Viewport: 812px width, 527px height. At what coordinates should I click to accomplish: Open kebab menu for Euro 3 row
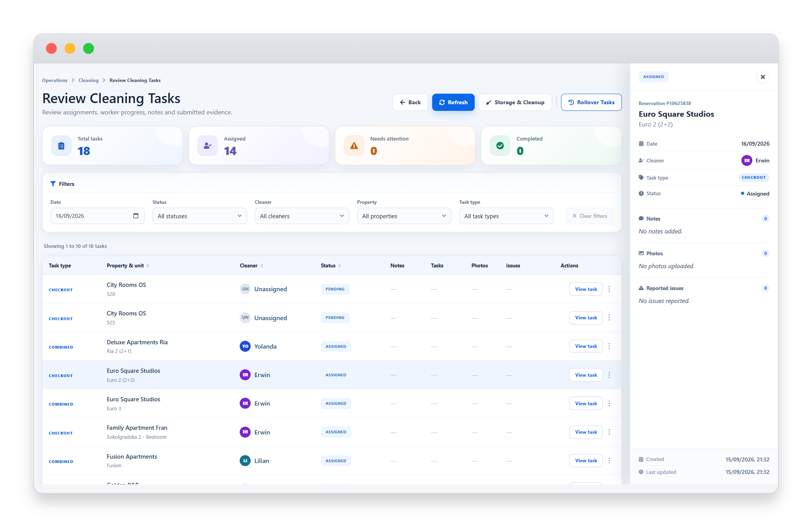[609, 404]
